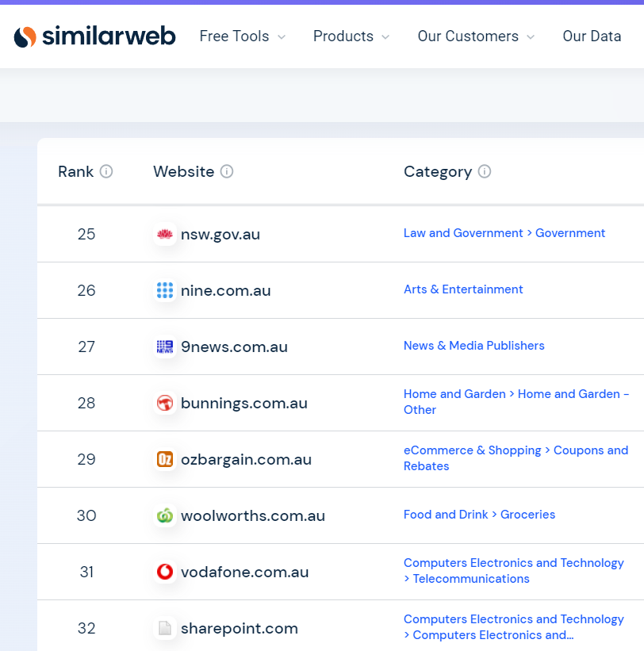Click the woolworths.com.au favicon
The width and height of the screenshot is (644, 651).
coord(165,515)
